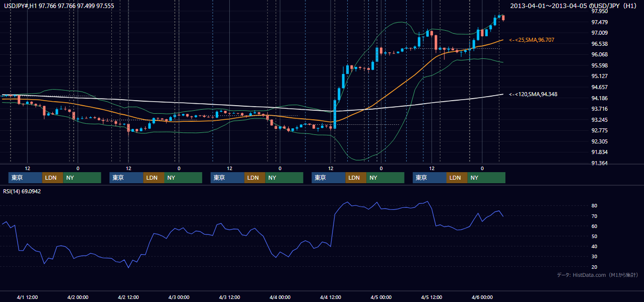
Task: Click the LDN session block for April 4
Action: pyautogui.click(x=356, y=178)
